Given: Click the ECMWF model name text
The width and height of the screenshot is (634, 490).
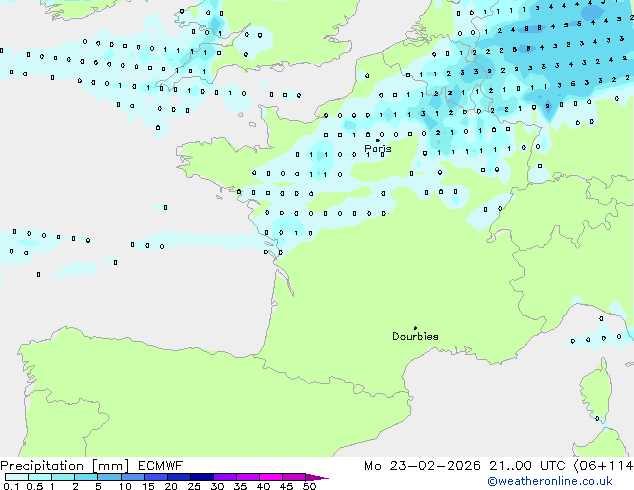Looking at the screenshot, I should 160,466.
